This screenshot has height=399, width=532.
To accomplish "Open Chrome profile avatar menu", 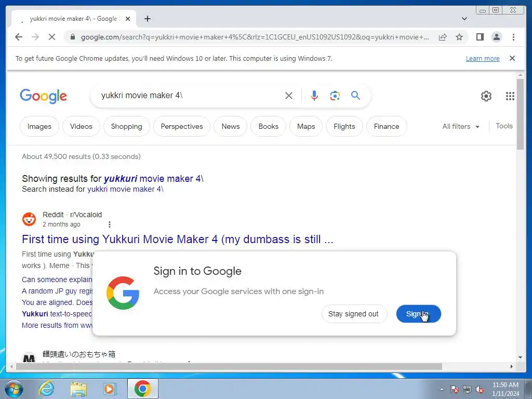I will tap(496, 37).
